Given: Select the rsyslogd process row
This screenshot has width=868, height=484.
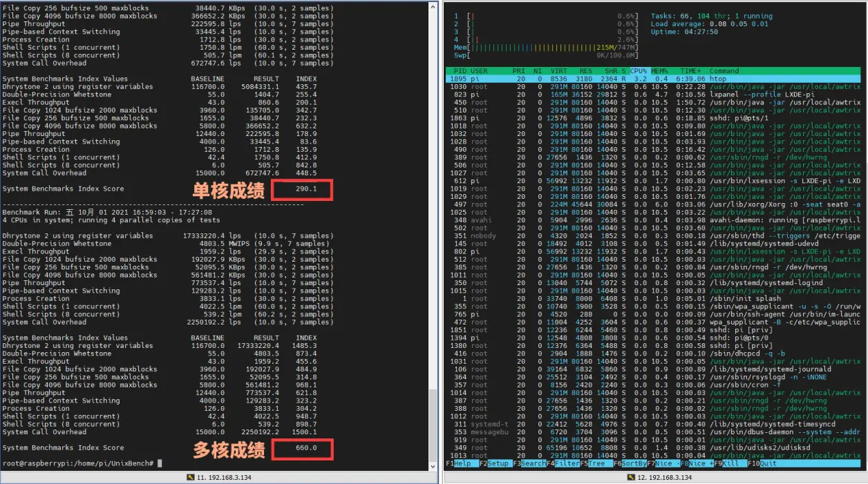Looking at the screenshot, I should 653,377.
